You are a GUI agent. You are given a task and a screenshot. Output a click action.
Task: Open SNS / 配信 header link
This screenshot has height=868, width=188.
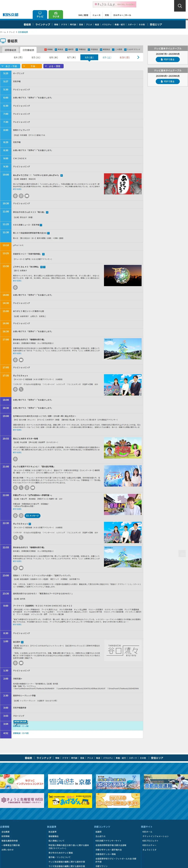(83, 15)
